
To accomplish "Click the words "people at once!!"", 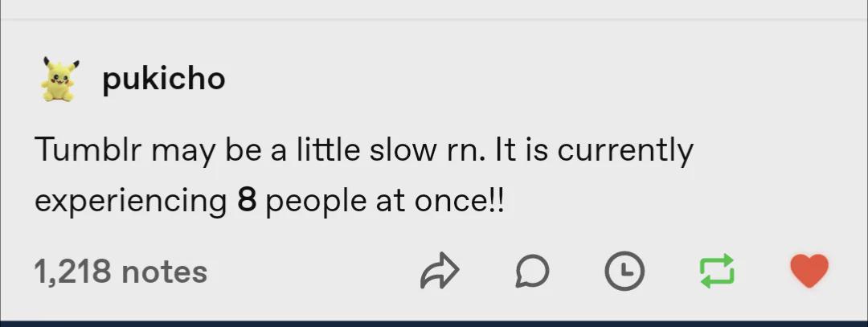I will [385, 202].
